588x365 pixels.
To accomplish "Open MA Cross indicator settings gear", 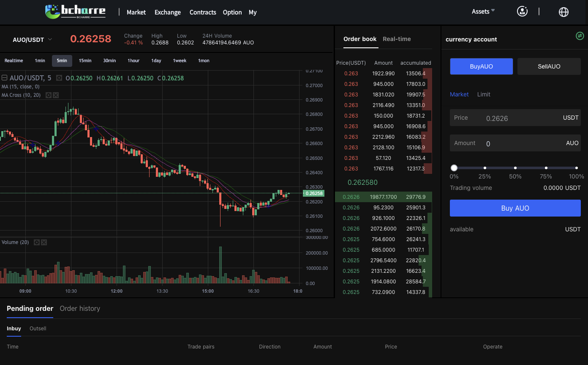I will [x=48, y=95].
